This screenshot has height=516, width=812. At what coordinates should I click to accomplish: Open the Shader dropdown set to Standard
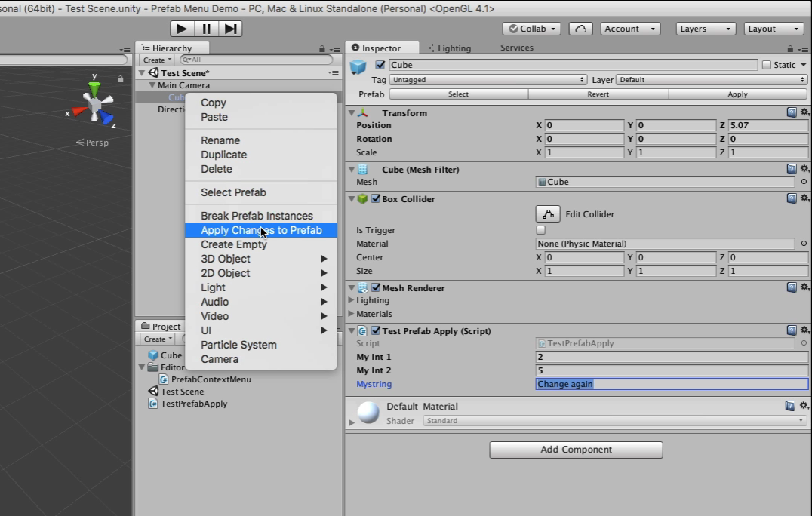pyautogui.click(x=614, y=421)
